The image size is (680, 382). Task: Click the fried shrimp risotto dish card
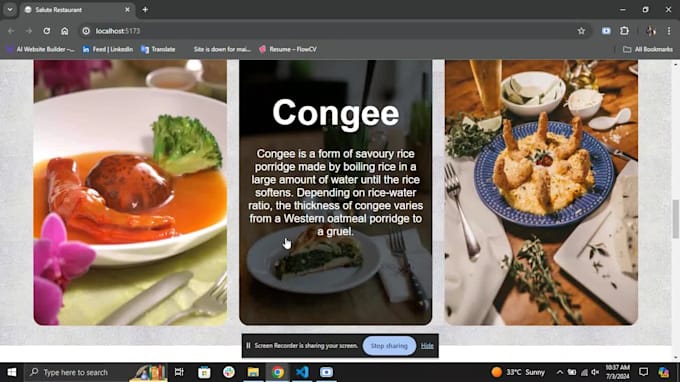tap(541, 193)
